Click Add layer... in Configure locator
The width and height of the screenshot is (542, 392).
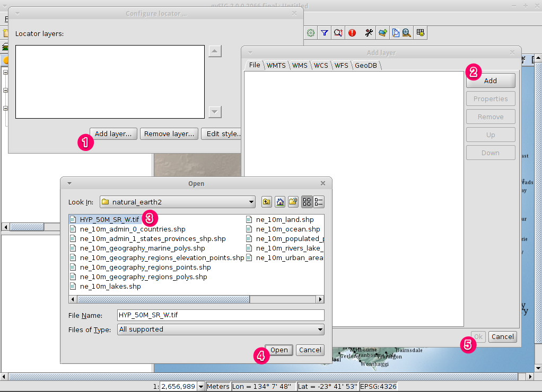pos(113,133)
